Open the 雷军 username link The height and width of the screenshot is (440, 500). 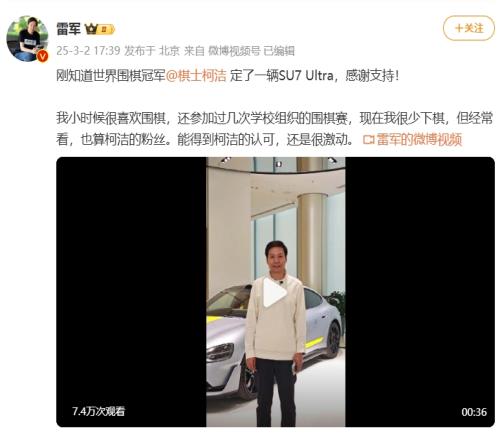pyautogui.click(x=68, y=29)
